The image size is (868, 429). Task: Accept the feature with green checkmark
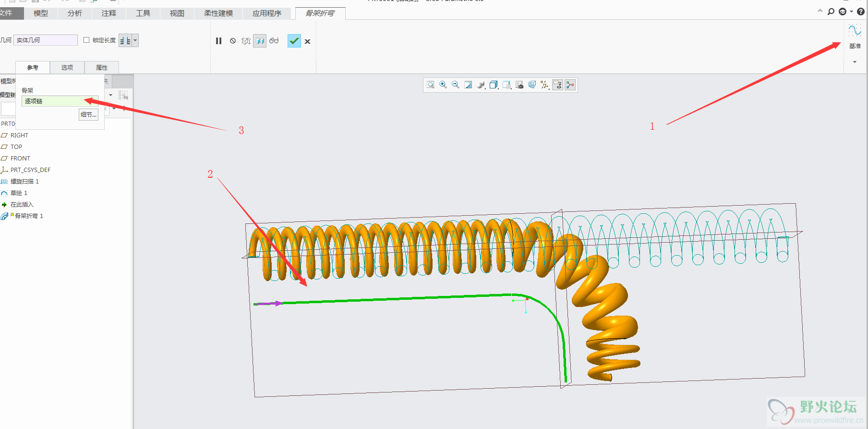(x=294, y=41)
